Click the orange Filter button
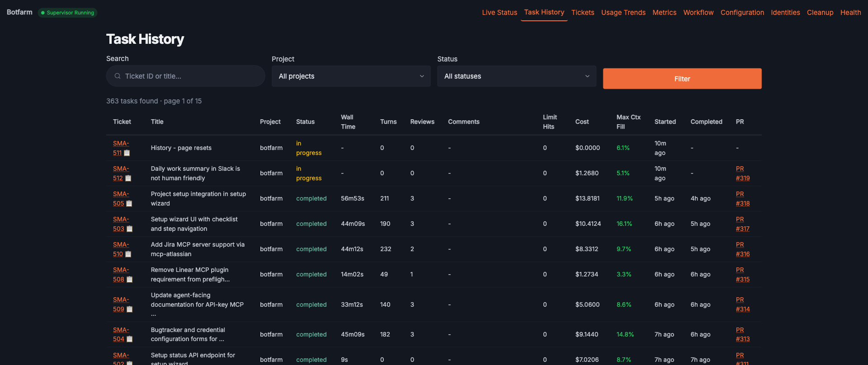 pyautogui.click(x=682, y=79)
